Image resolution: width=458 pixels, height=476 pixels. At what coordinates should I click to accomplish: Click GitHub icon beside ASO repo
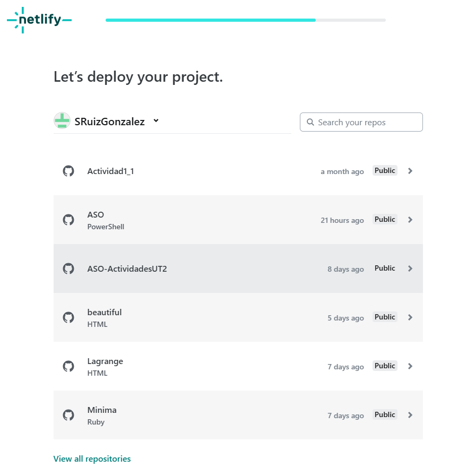tap(68, 220)
